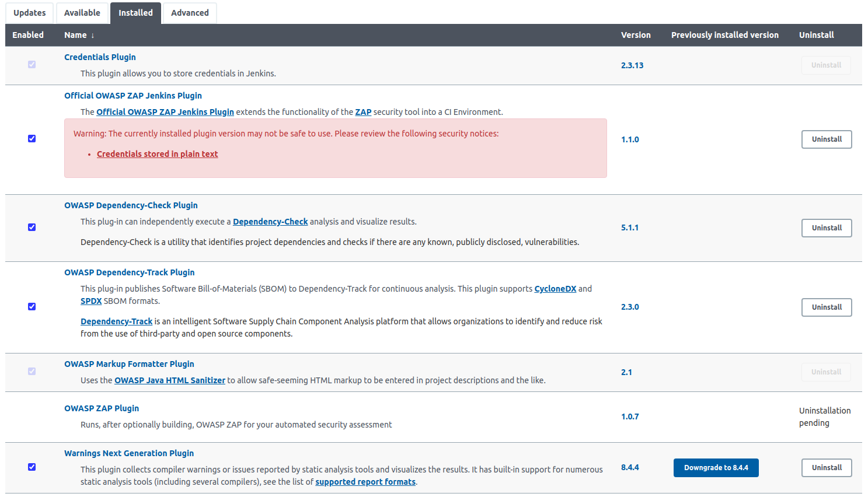
Task: Click the Uninstall column header
Action: click(x=816, y=35)
